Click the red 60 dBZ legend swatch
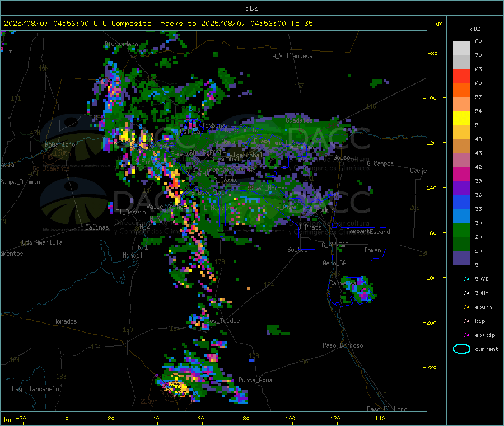Viewport: 504px width, 426px height. point(461,76)
